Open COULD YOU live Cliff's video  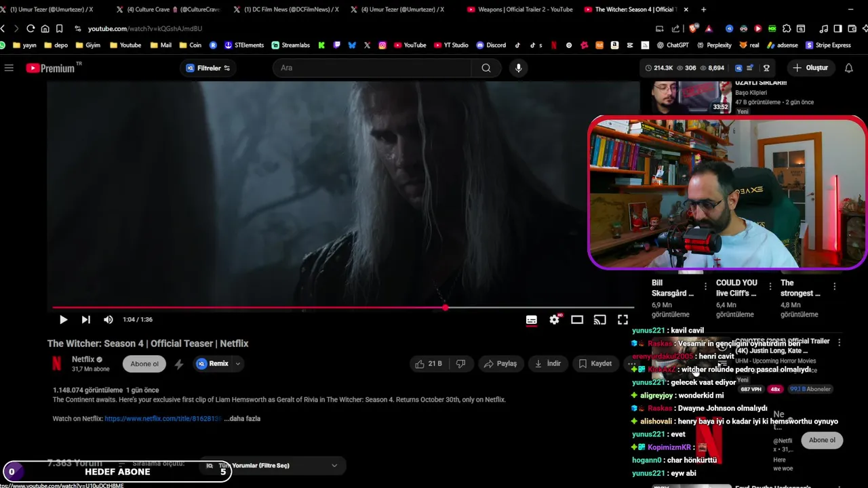736,288
